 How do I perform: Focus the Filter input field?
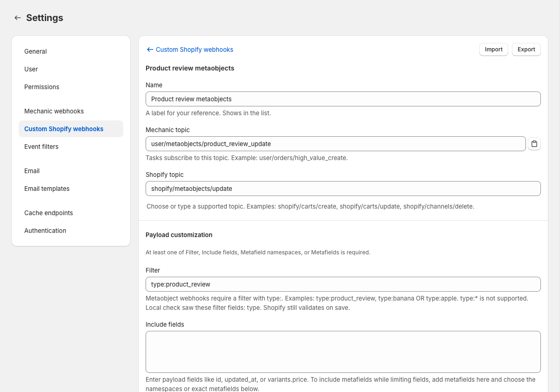(x=343, y=284)
